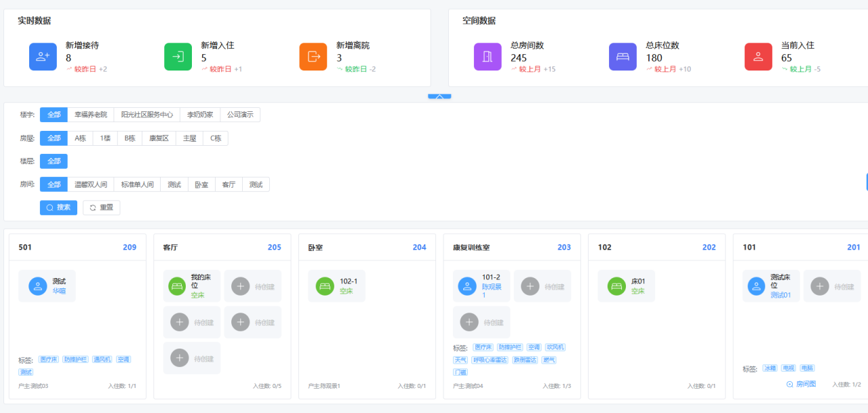The height and width of the screenshot is (413, 868).
Task: Click the 电视 tag in room 101
Action: 789,368
